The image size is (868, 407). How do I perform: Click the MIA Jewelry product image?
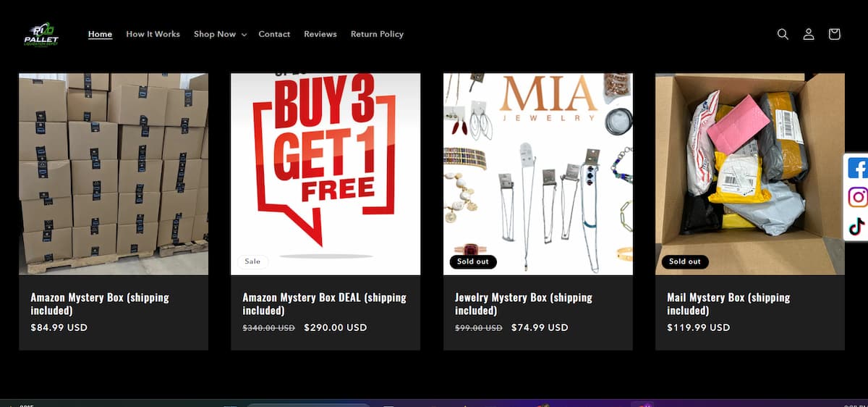tap(537, 174)
